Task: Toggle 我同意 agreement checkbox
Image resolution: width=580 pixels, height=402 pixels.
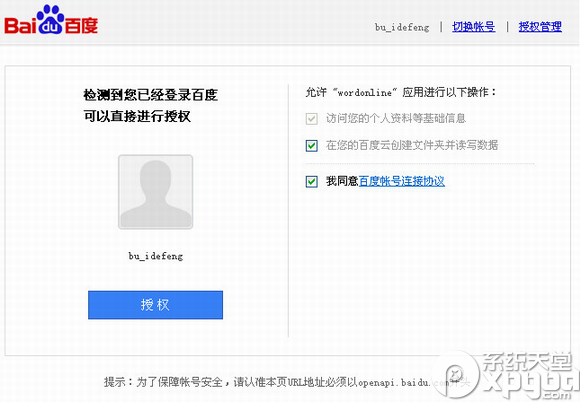Action: (x=311, y=182)
